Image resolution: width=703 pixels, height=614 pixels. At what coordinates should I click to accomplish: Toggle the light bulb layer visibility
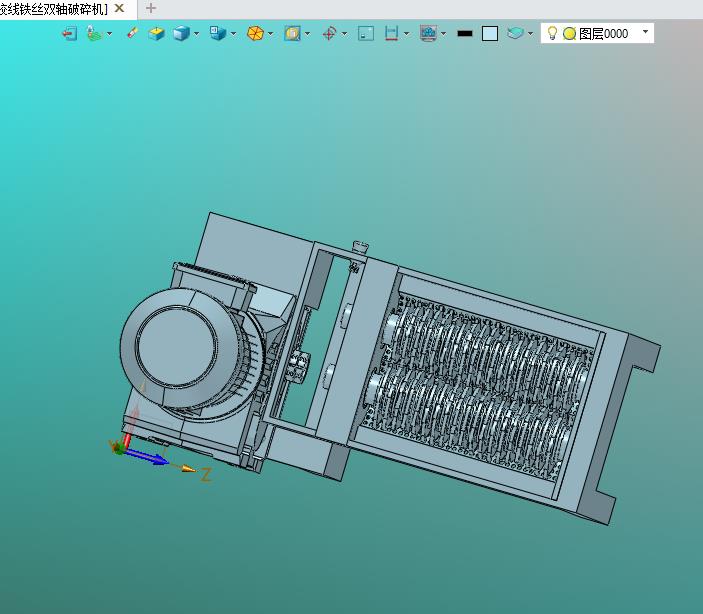click(551, 33)
